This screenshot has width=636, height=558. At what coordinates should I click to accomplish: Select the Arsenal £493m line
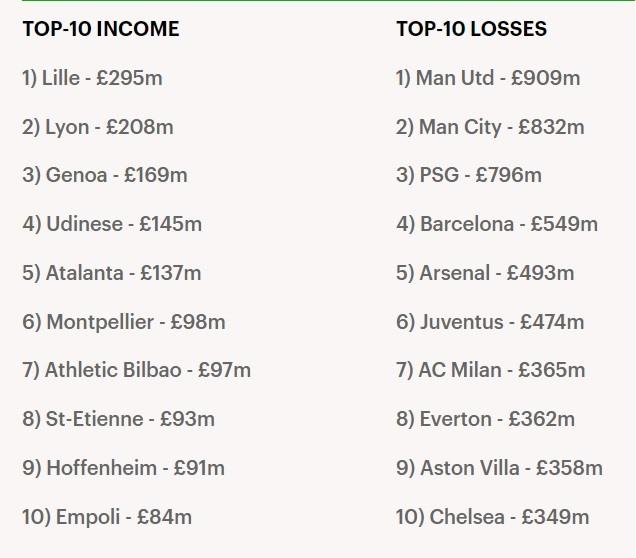coord(485,273)
